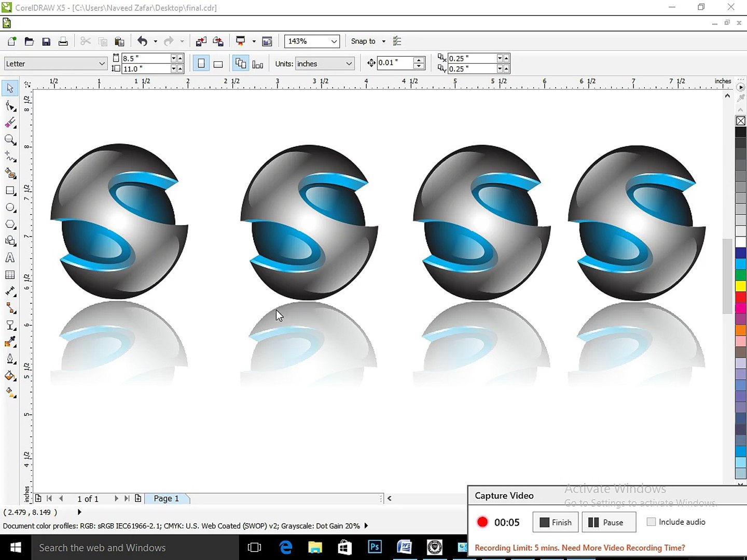Expand the Letter paper size dropdown

102,64
